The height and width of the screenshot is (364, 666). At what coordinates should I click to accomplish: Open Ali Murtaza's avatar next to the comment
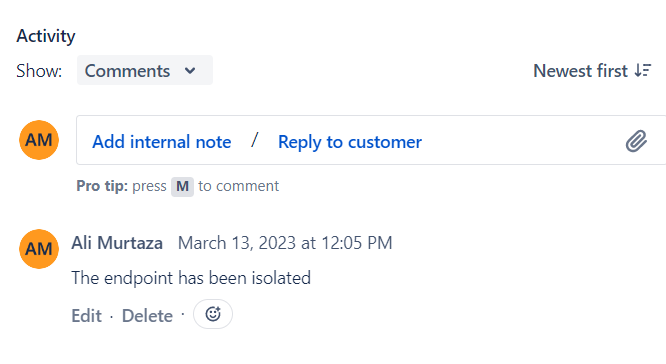(x=39, y=249)
